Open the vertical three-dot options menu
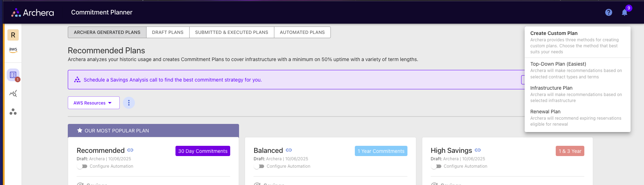The height and width of the screenshot is (185, 644). 129,103
